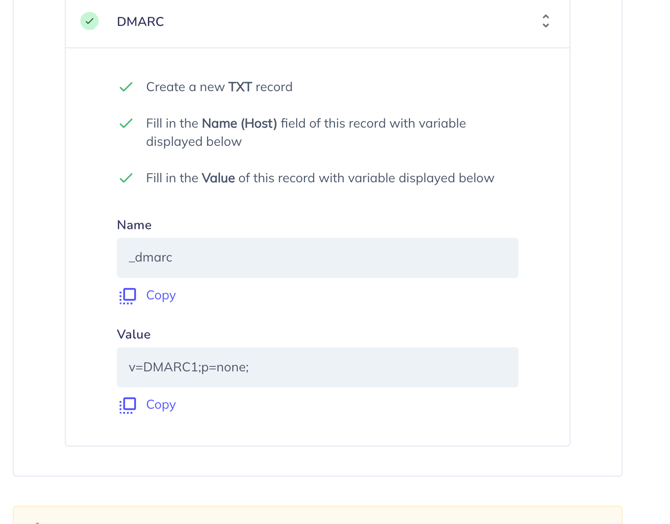Collapse the DMARC section with the chevron
The width and height of the screenshot is (670, 524).
click(x=545, y=21)
